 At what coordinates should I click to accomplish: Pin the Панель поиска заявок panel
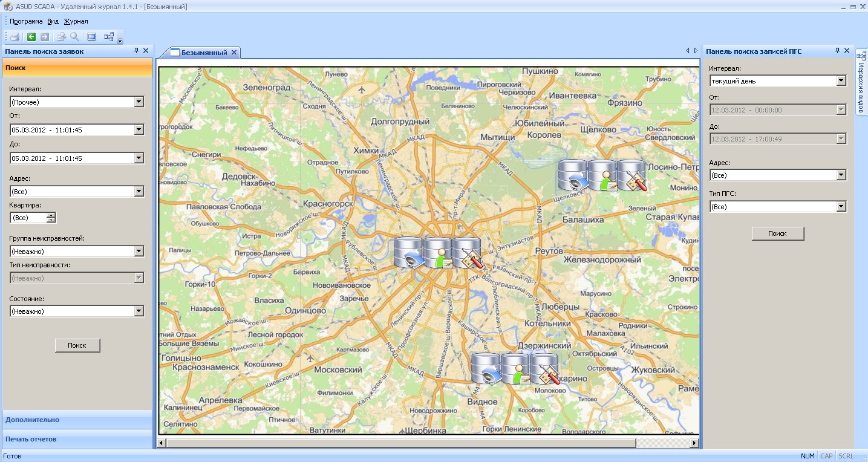click(136, 51)
